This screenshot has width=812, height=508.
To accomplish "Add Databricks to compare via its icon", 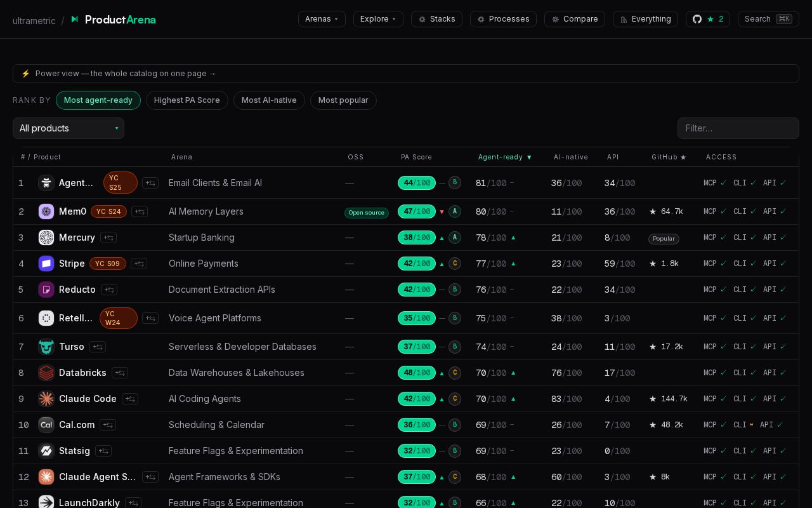I will click(x=120, y=373).
